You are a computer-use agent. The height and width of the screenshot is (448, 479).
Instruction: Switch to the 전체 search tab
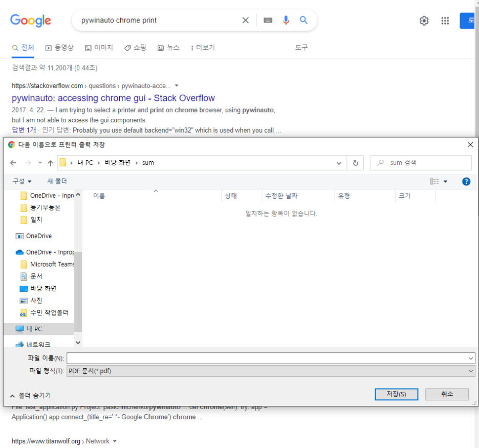point(23,48)
